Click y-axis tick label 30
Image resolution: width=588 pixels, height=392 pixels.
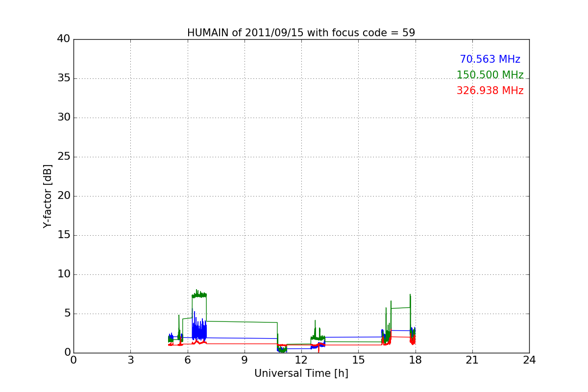[64, 118]
